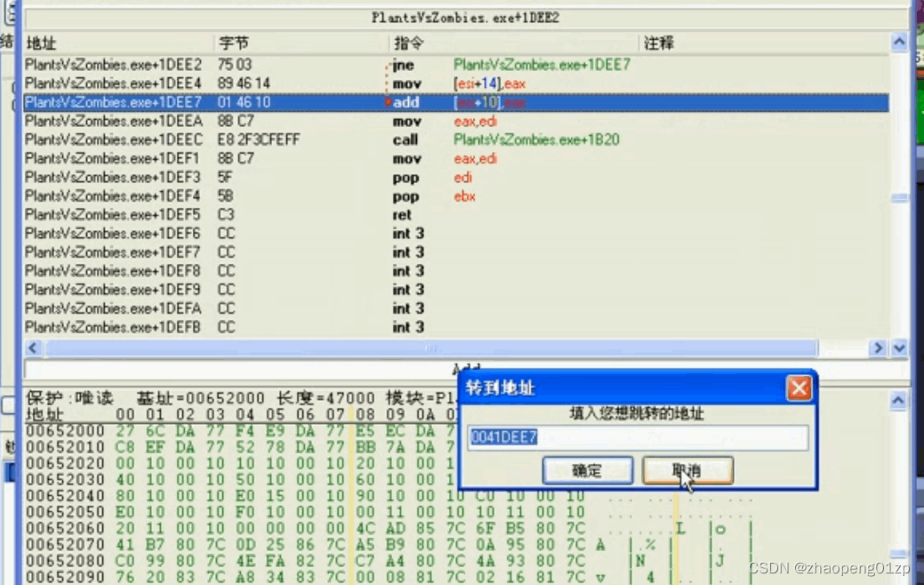
Task: Select the row PlantsVsZombies.exe+1DEF1 mov eax,edi
Action: tap(456, 158)
